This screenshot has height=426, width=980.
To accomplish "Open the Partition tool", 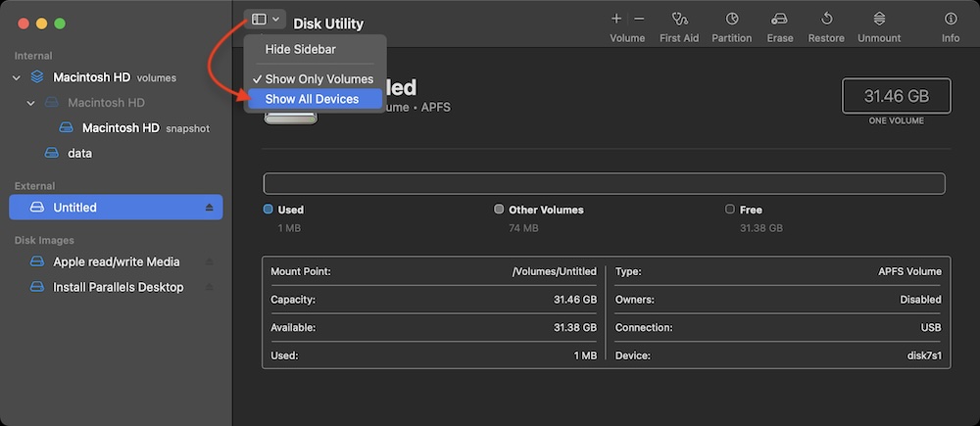I will coord(732,20).
